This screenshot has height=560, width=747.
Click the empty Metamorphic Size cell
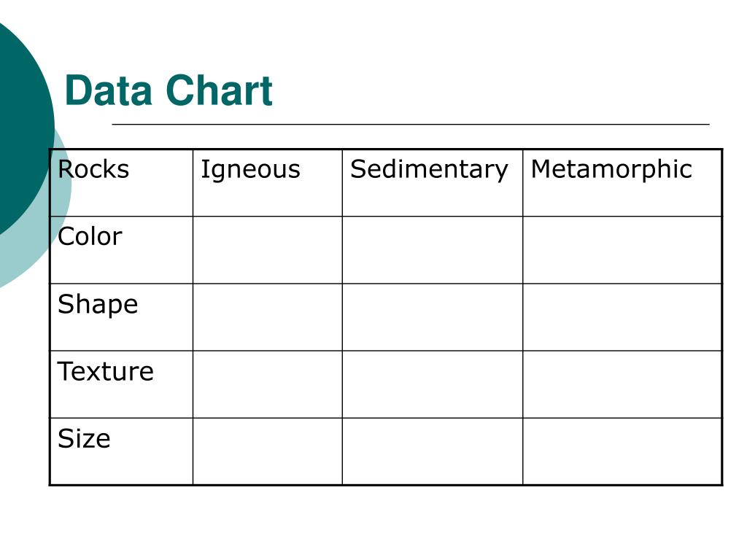click(622, 451)
